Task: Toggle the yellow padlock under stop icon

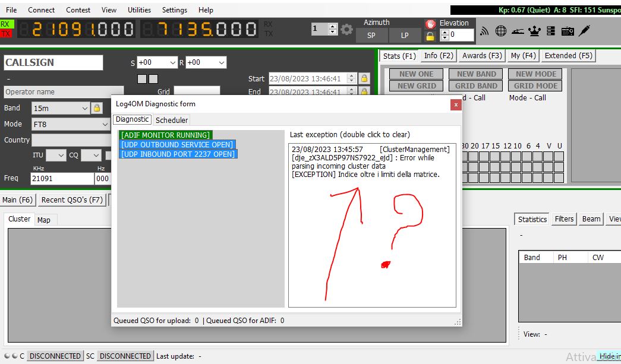Action: [430, 36]
